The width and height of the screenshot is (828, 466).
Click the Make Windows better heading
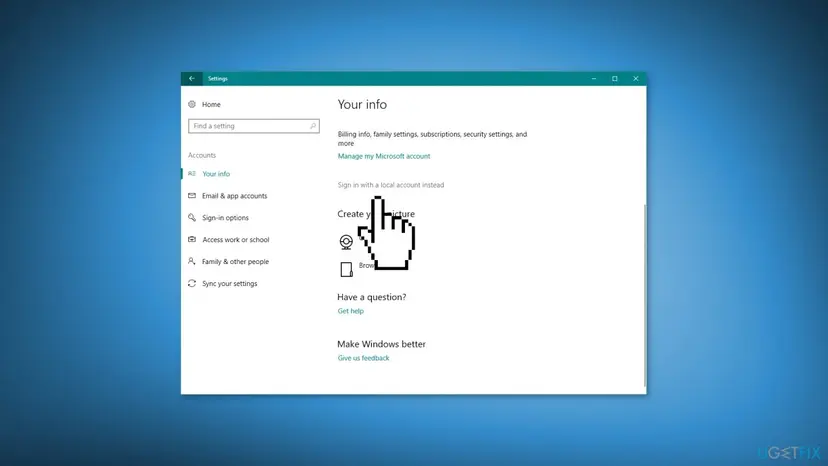coord(381,344)
